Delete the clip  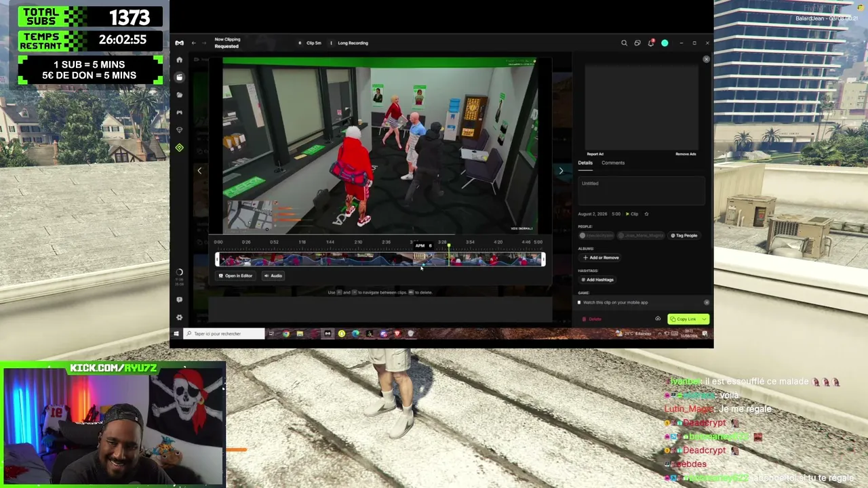pyautogui.click(x=592, y=319)
